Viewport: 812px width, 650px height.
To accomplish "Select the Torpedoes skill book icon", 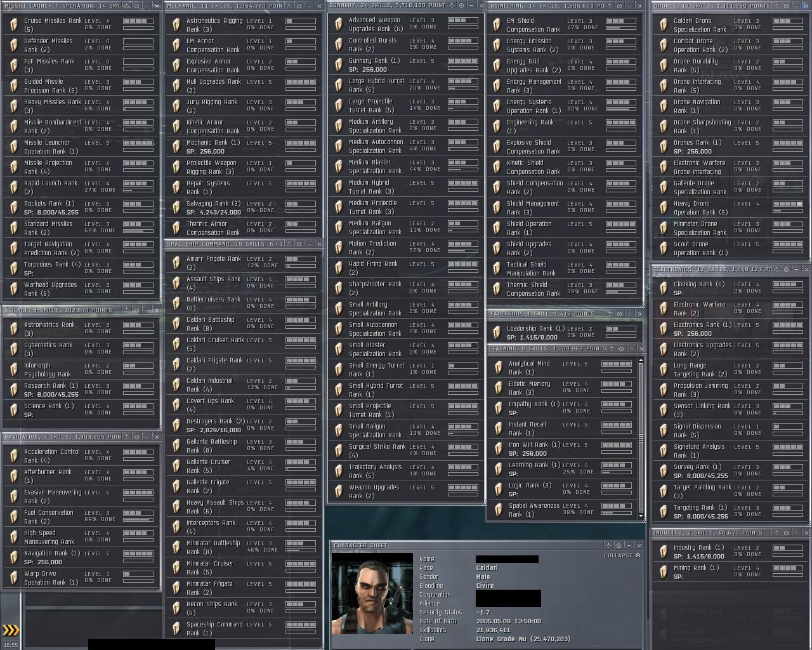I will (x=14, y=269).
